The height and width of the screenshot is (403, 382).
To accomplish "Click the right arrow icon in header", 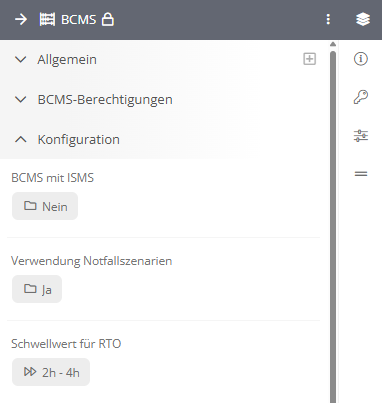I will 21,20.
